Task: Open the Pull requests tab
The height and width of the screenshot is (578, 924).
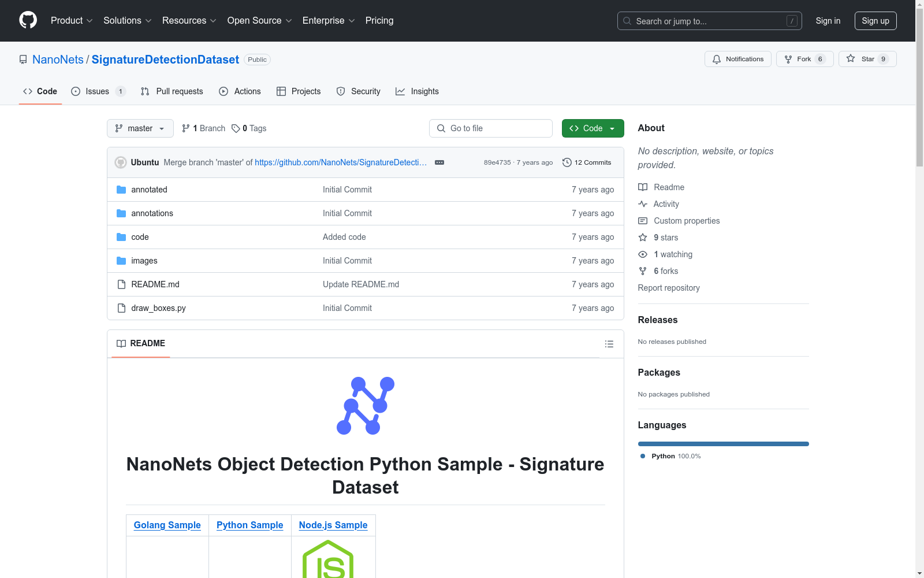Action: [x=172, y=91]
